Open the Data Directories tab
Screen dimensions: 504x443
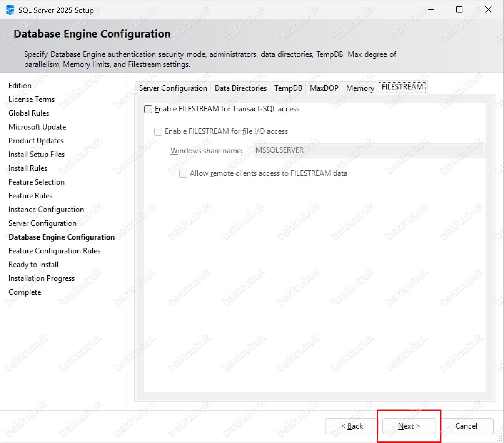[240, 88]
